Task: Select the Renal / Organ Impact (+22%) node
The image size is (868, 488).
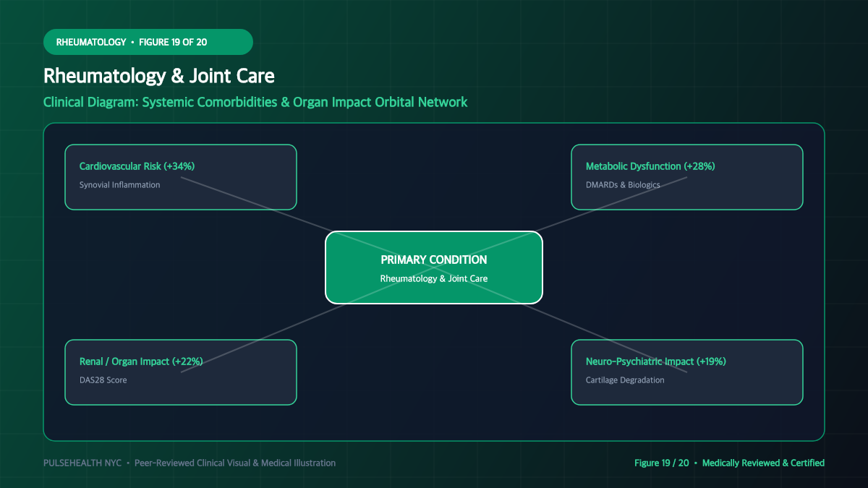Action: coord(181,372)
